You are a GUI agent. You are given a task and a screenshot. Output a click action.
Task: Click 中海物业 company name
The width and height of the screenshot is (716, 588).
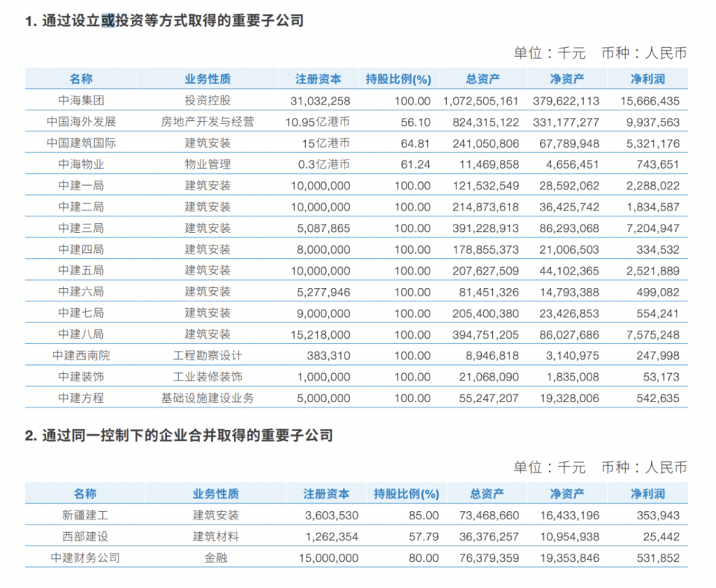81,164
